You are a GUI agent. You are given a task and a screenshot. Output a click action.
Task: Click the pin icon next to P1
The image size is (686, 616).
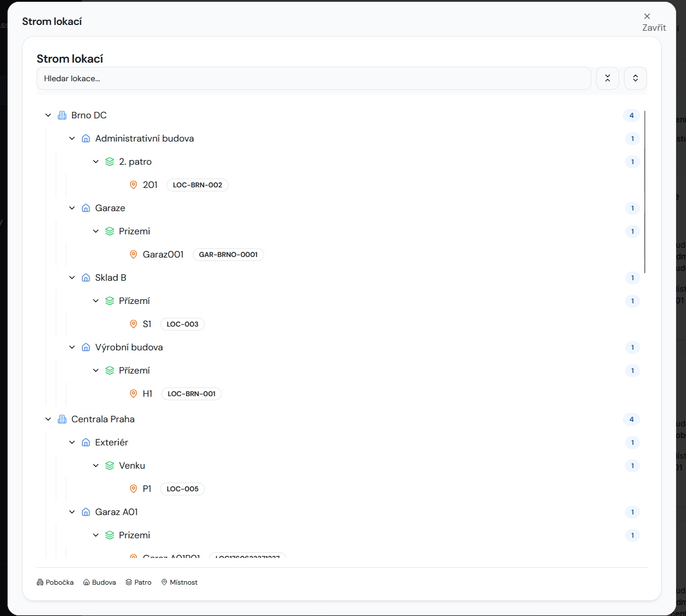point(133,489)
